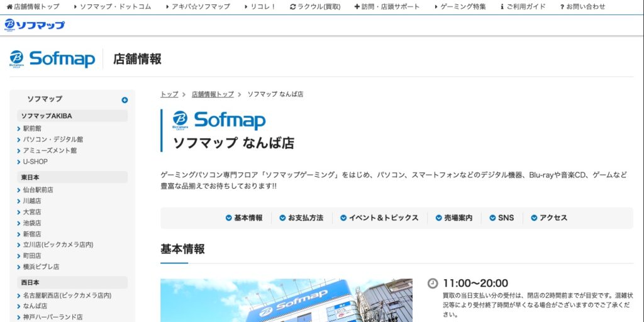The image size is (644, 322).
Task: Click the Sofmap logo above なんば店 heading
Action: (219, 120)
